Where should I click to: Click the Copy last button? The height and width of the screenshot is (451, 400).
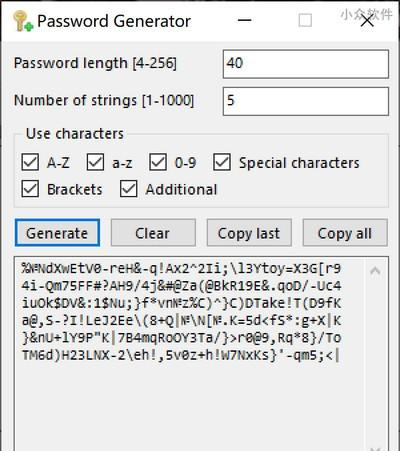coord(249,233)
